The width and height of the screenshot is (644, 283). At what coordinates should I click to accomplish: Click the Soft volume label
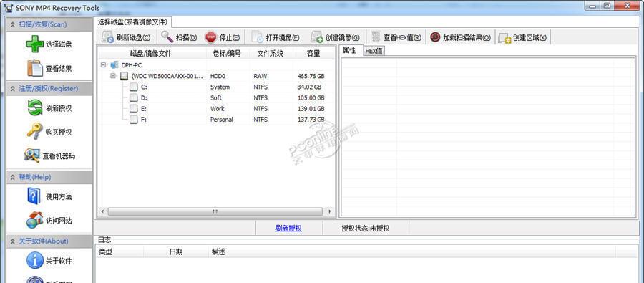pyautogui.click(x=215, y=98)
